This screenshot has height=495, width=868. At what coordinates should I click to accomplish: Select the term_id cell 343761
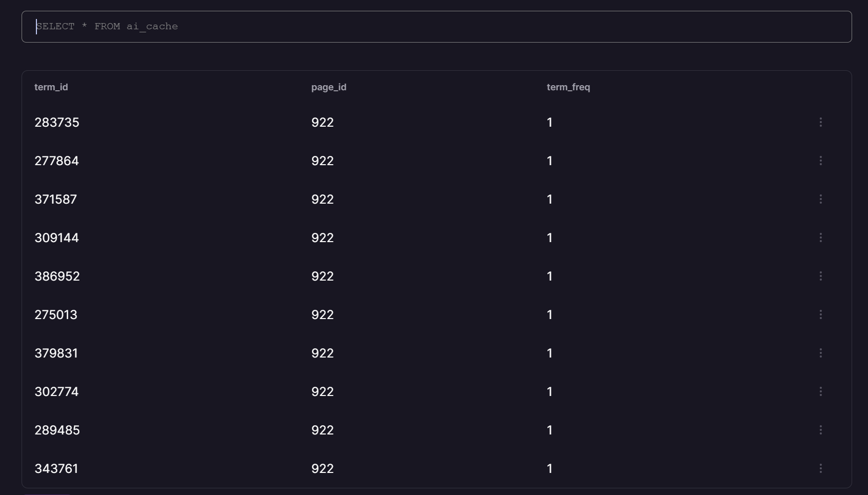[56, 469]
